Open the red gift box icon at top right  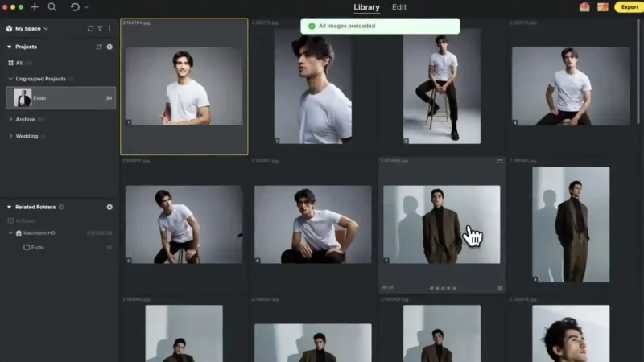click(x=584, y=7)
